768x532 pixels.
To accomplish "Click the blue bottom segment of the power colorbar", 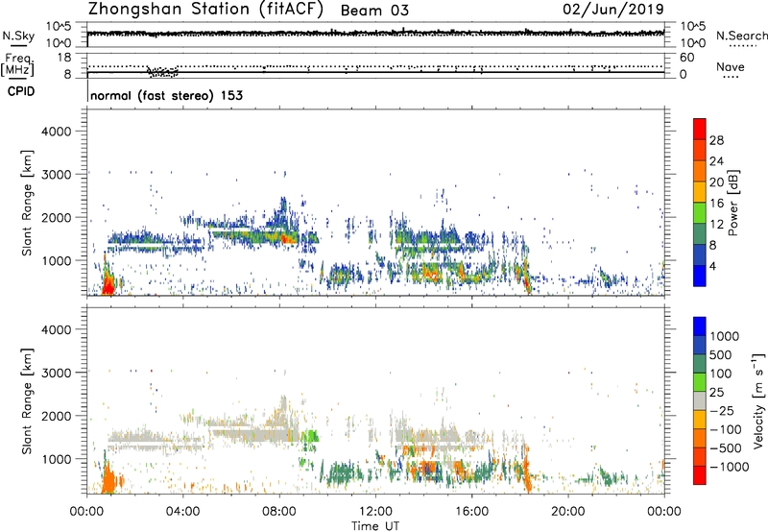I will click(700, 276).
